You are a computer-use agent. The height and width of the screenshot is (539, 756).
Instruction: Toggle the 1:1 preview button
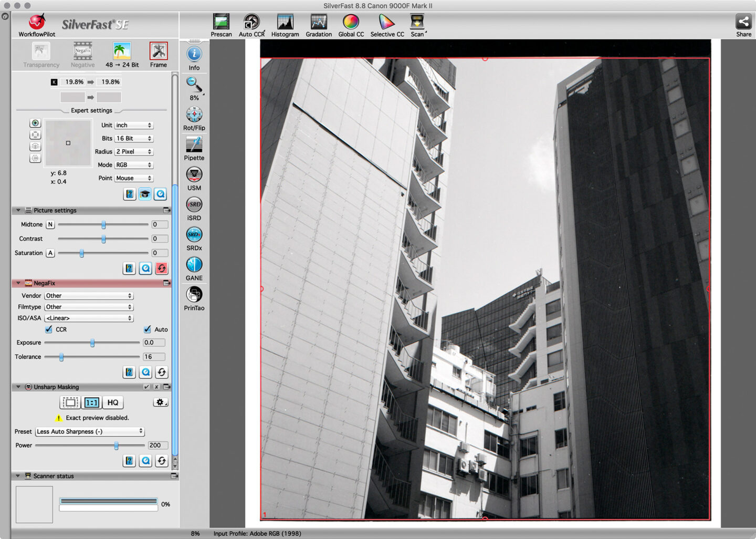pyautogui.click(x=91, y=402)
